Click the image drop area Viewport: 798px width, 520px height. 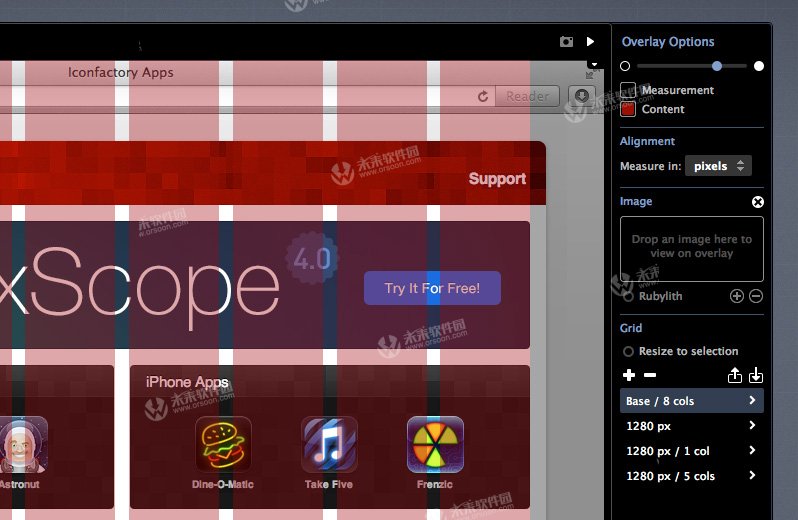click(692, 249)
